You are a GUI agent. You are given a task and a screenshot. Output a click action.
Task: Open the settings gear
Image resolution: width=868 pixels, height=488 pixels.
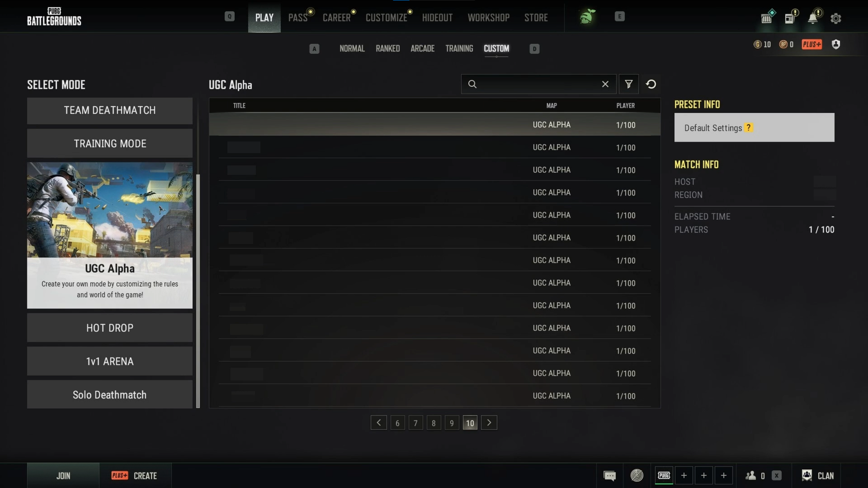tap(835, 18)
